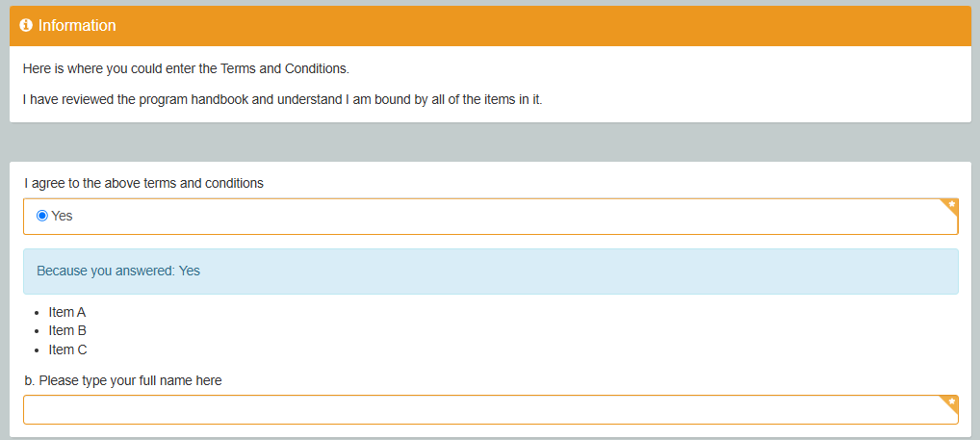Click the program handbook statement text
The image size is (980, 440).
point(282,100)
